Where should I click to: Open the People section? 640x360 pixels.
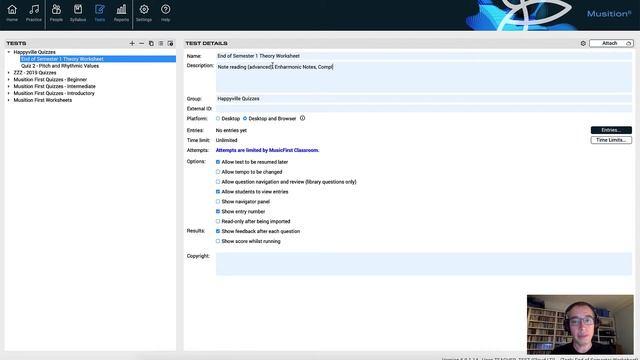coord(56,13)
